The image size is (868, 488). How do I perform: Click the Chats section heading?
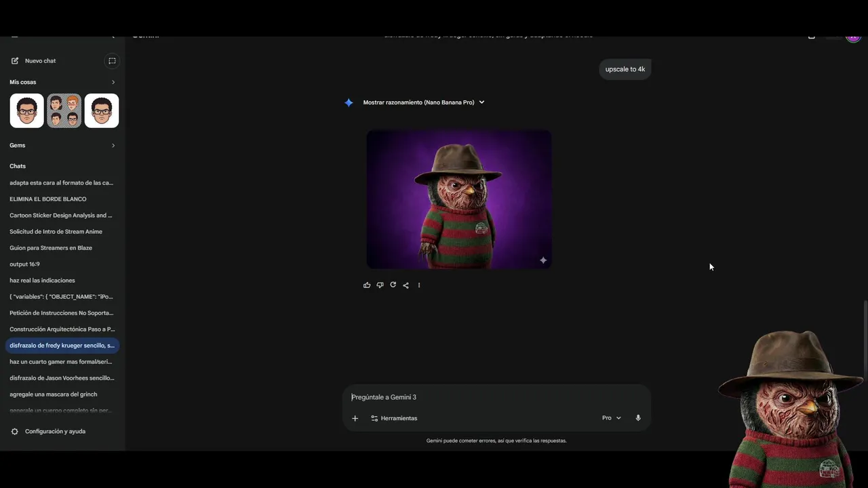(18, 166)
